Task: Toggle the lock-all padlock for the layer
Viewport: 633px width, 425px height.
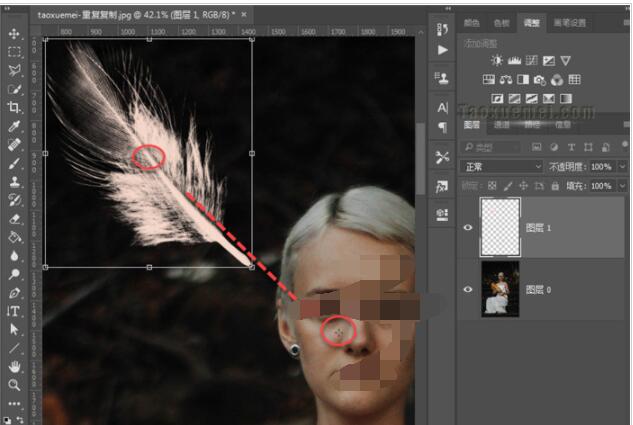Action: 557,186
